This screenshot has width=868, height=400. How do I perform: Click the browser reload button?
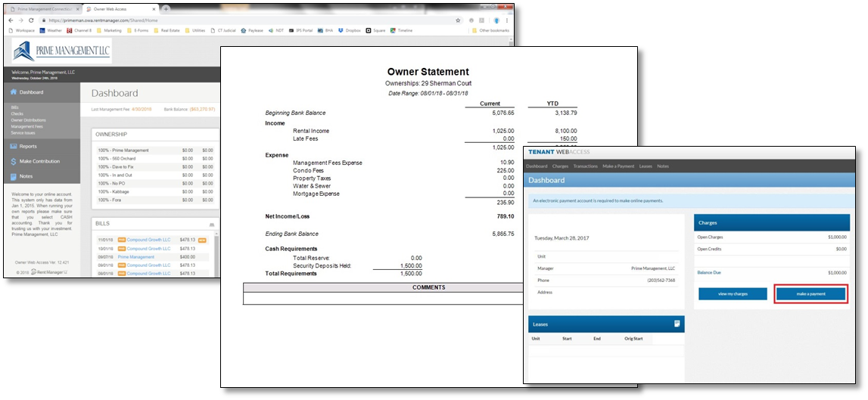pos(33,20)
